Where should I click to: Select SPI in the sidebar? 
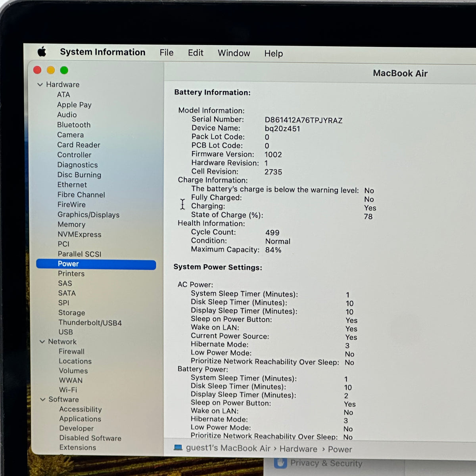(63, 303)
